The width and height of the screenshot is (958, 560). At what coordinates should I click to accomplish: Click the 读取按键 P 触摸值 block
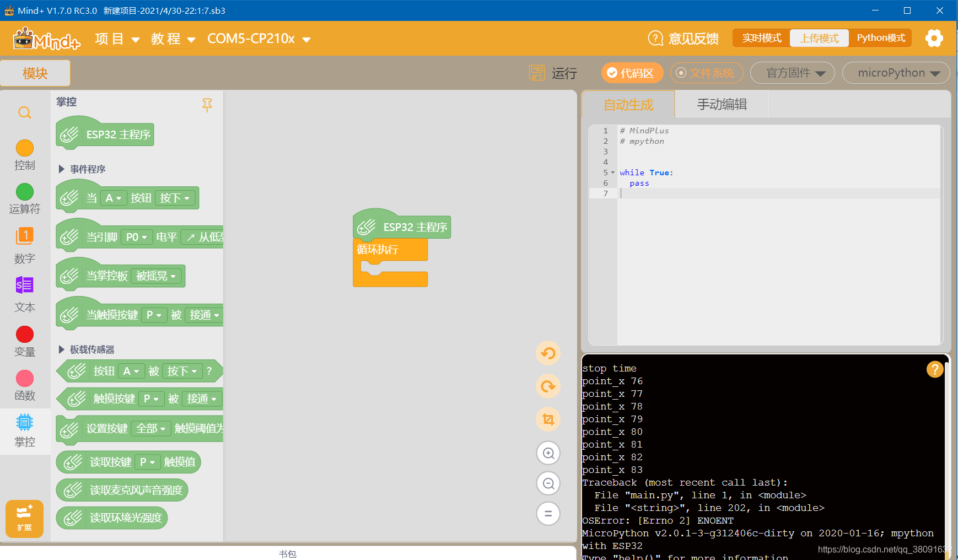128,462
